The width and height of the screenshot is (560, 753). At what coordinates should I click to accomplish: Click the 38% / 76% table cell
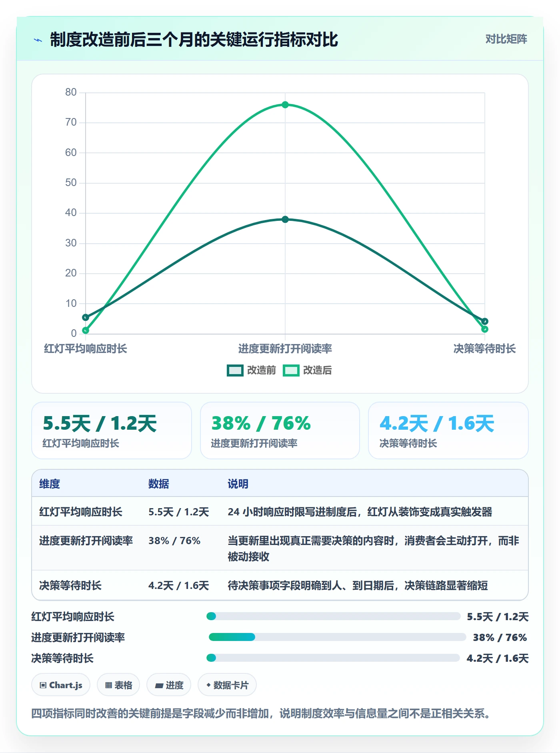click(174, 541)
